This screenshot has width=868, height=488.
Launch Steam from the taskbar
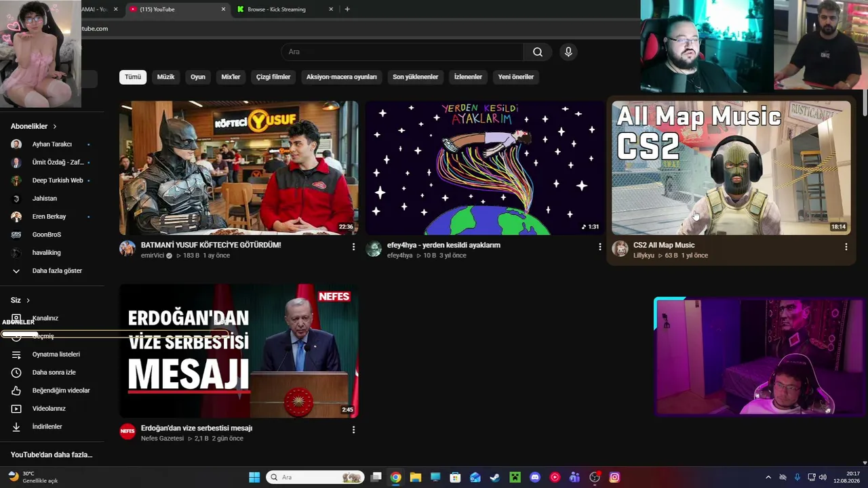tap(495, 477)
